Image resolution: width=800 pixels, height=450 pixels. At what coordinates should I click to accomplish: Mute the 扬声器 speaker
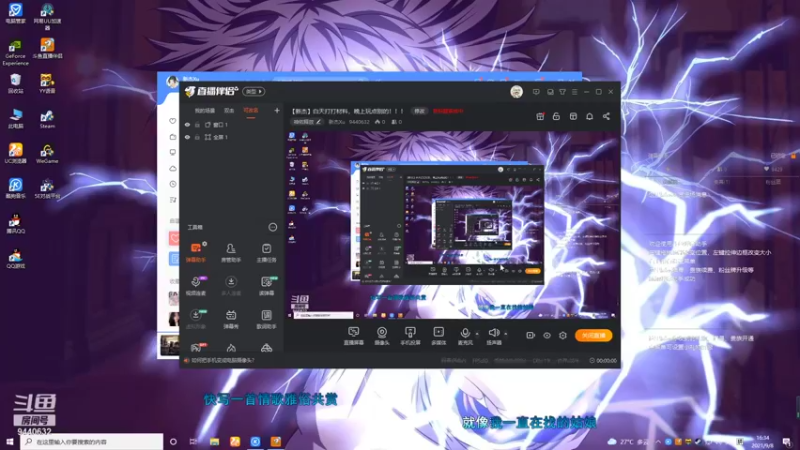coord(494,336)
